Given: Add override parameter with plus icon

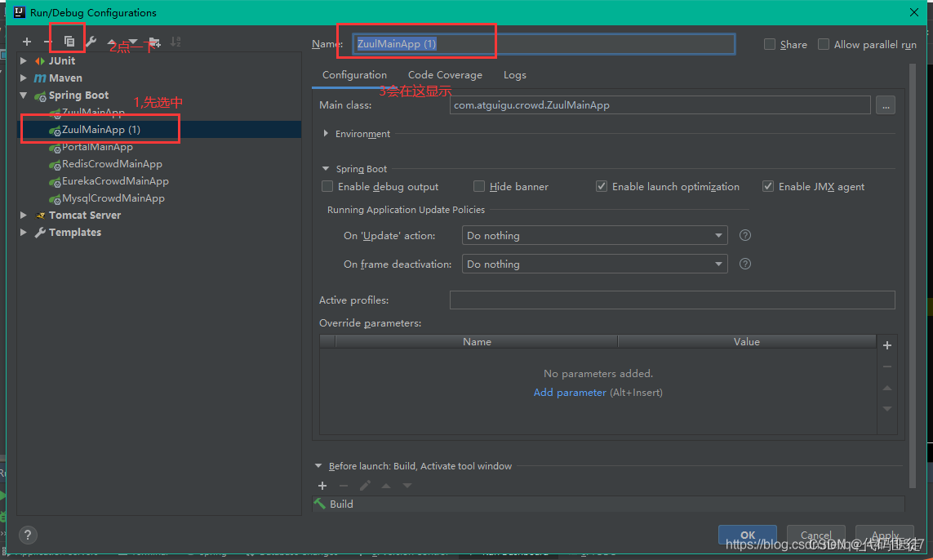Looking at the screenshot, I should click(x=887, y=345).
